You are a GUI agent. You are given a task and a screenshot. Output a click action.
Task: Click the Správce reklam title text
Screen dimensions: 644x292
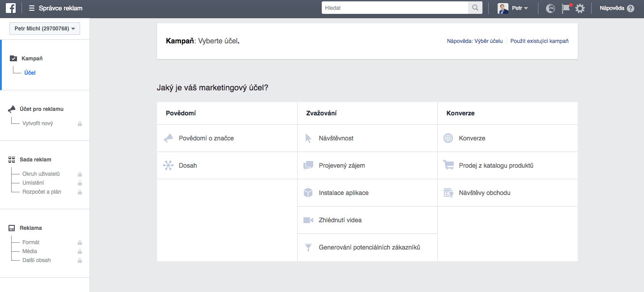60,8
